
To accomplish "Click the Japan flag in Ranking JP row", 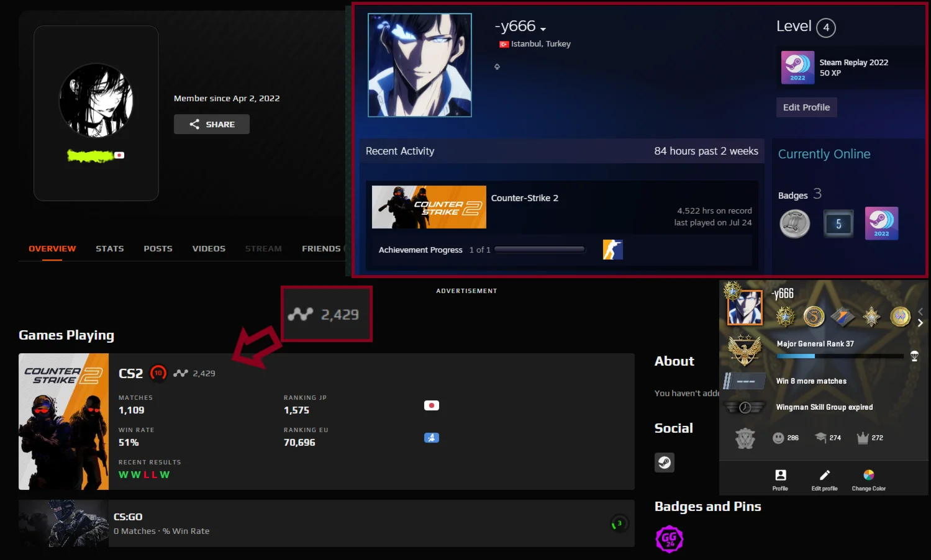I will click(x=432, y=405).
